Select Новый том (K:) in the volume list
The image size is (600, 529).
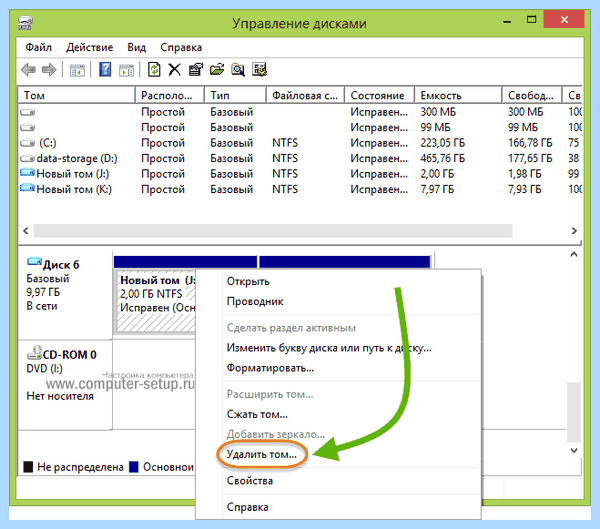(300, 189)
